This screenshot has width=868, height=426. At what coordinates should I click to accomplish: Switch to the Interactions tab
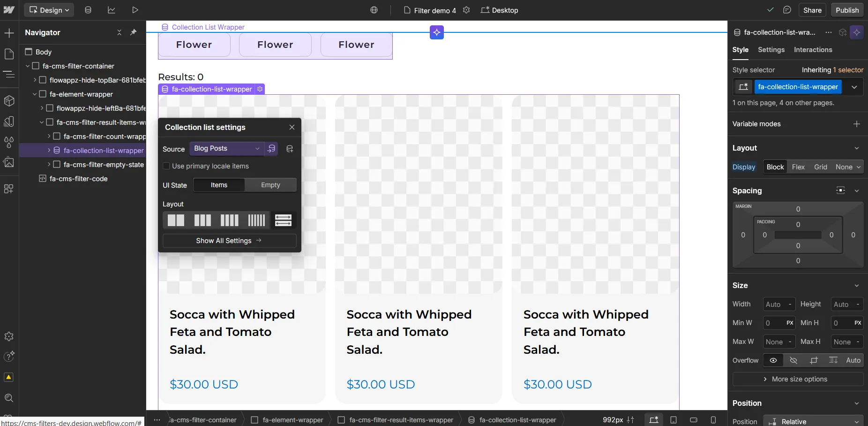tap(813, 50)
